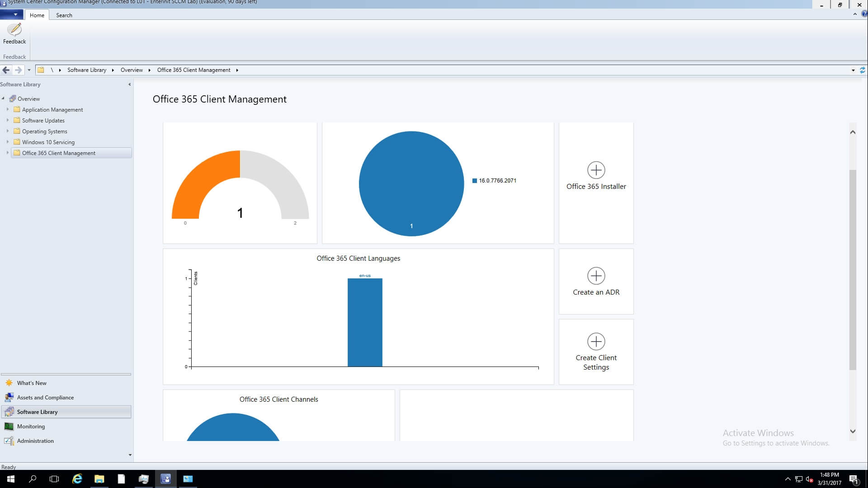Screen dimensions: 868x488
Task: Click the Overview node icon in tree
Action: pyautogui.click(x=13, y=99)
